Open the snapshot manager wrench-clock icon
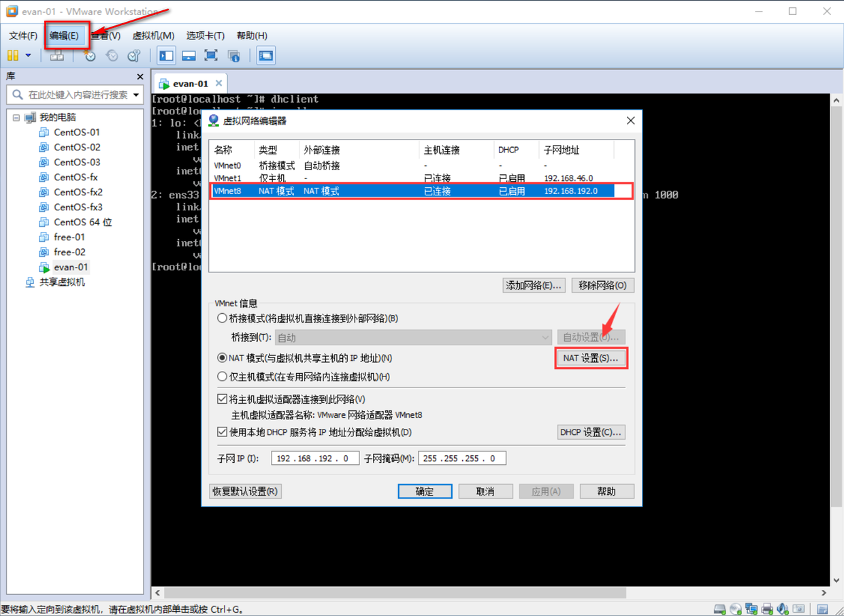The width and height of the screenshot is (844, 616). click(x=134, y=56)
